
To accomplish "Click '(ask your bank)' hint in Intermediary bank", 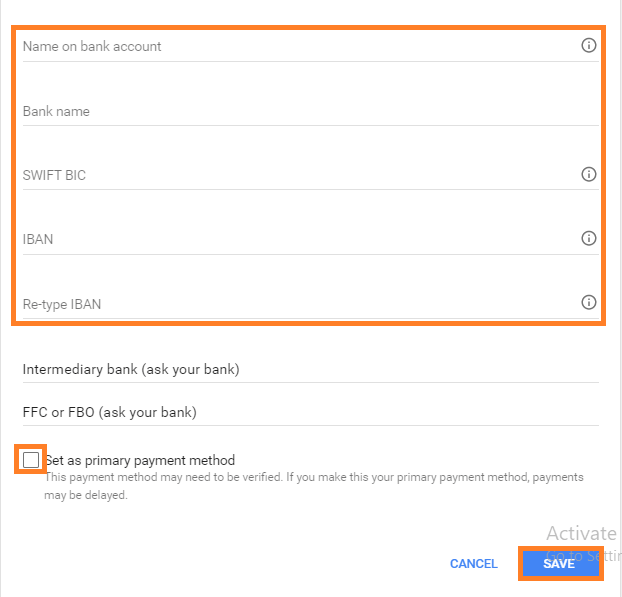I will [190, 370].
